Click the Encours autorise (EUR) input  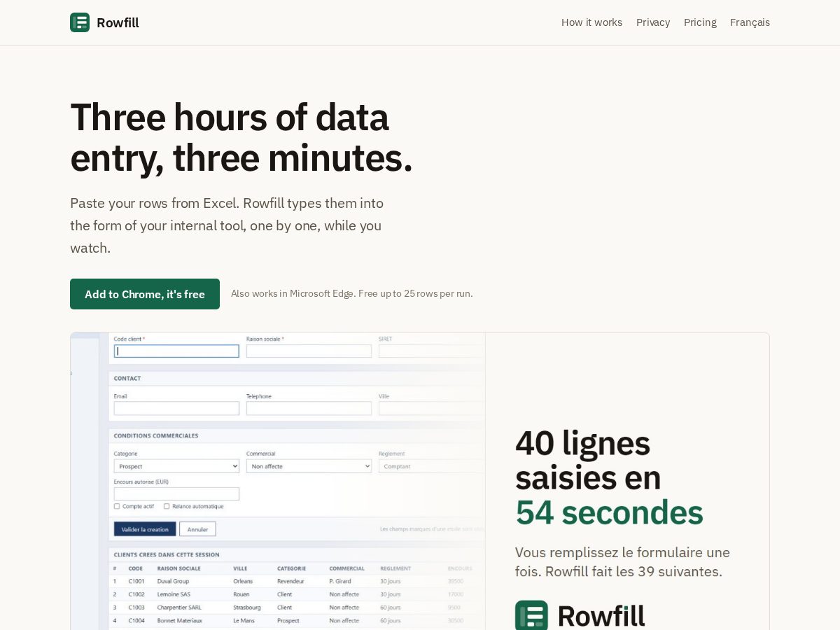(x=176, y=493)
